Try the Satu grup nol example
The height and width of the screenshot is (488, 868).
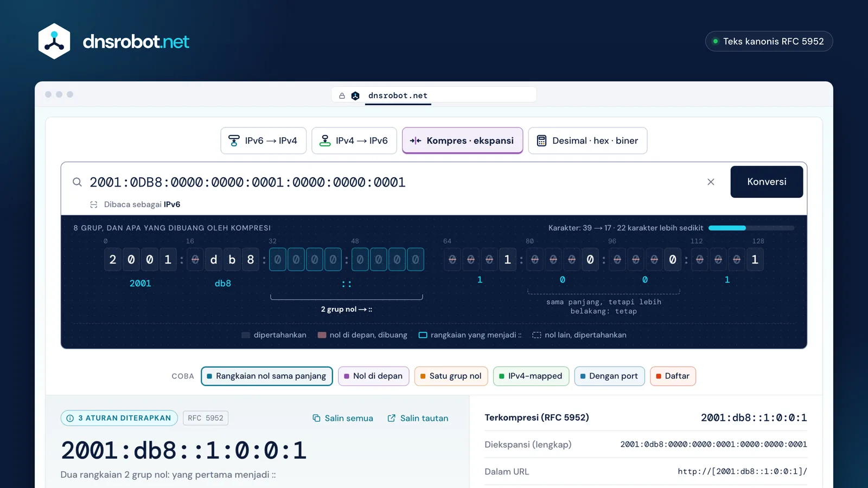pyautogui.click(x=451, y=376)
